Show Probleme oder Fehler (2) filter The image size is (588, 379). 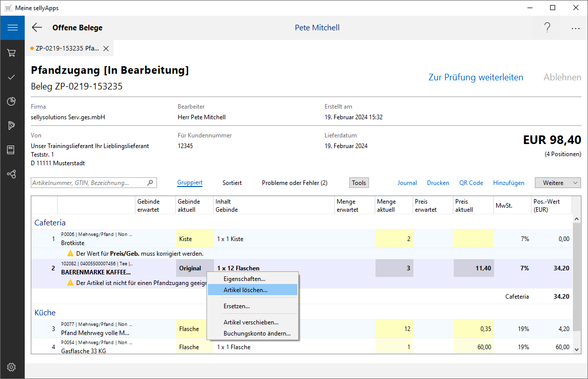tap(294, 183)
